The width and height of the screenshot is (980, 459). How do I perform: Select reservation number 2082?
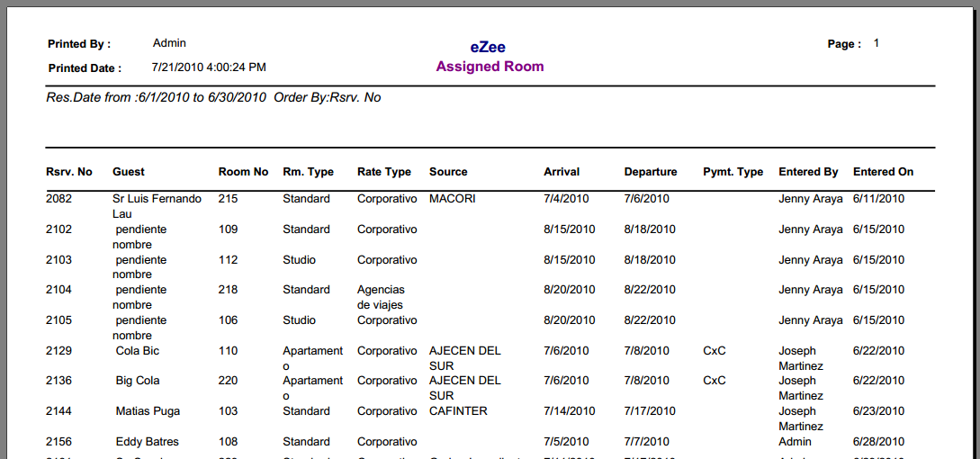pyautogui.click(x=58, y=199)
